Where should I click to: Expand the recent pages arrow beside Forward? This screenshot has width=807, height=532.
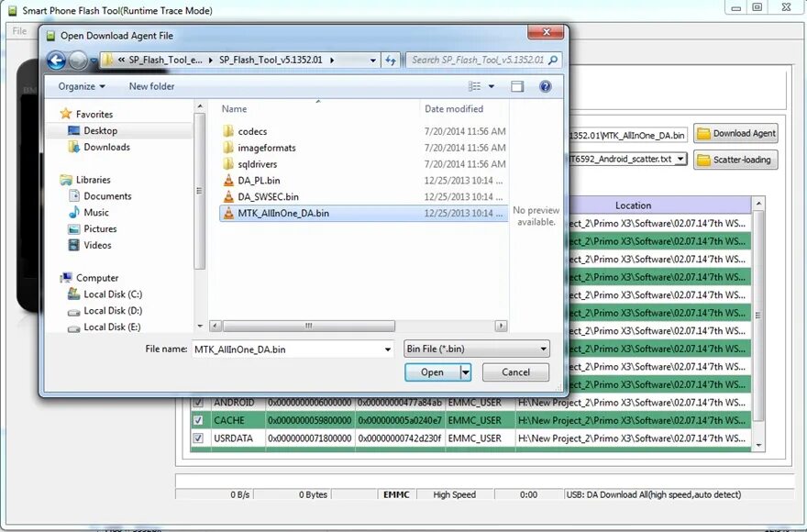(94, 61)
